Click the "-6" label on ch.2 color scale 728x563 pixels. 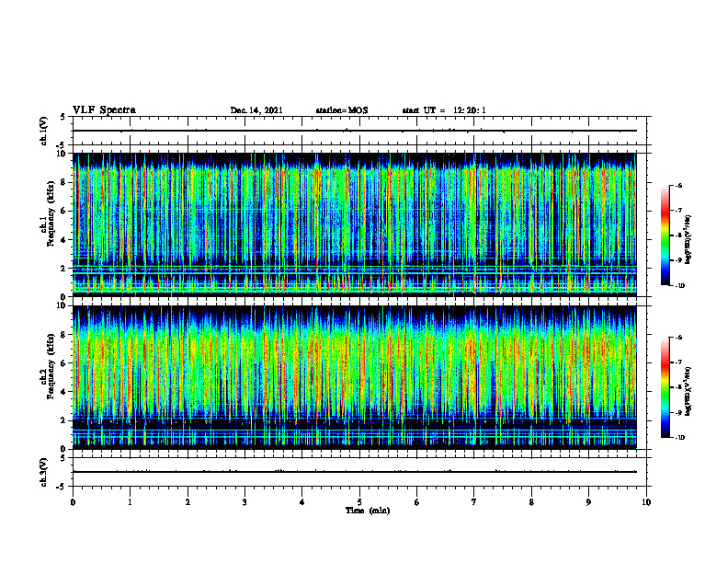click(678, 338)
